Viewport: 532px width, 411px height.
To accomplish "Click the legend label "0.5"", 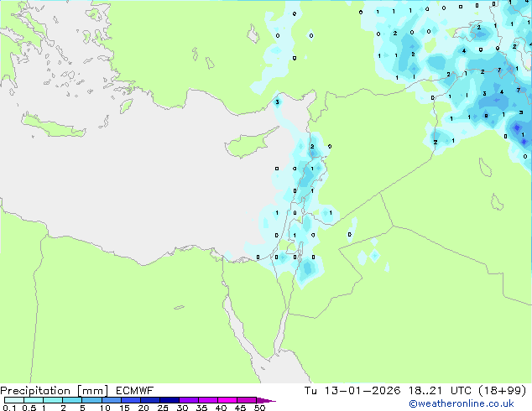I will [x=29, y=408].
